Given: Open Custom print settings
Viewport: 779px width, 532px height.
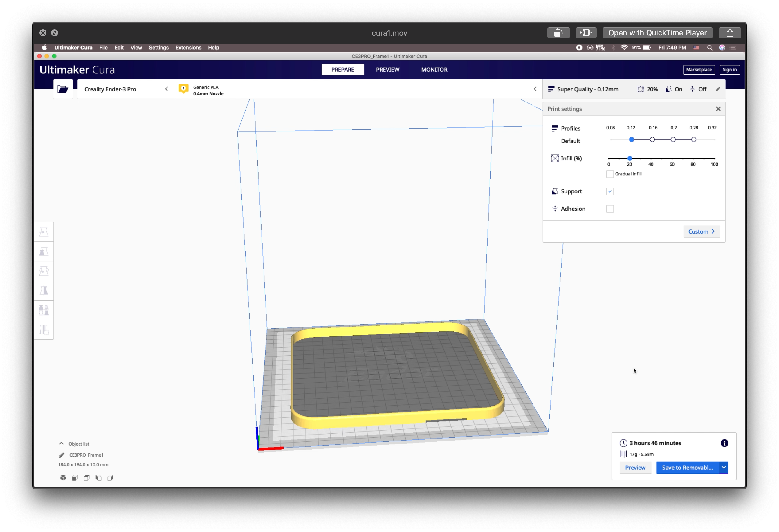Looking at the screenshot, I should [701, 232].
